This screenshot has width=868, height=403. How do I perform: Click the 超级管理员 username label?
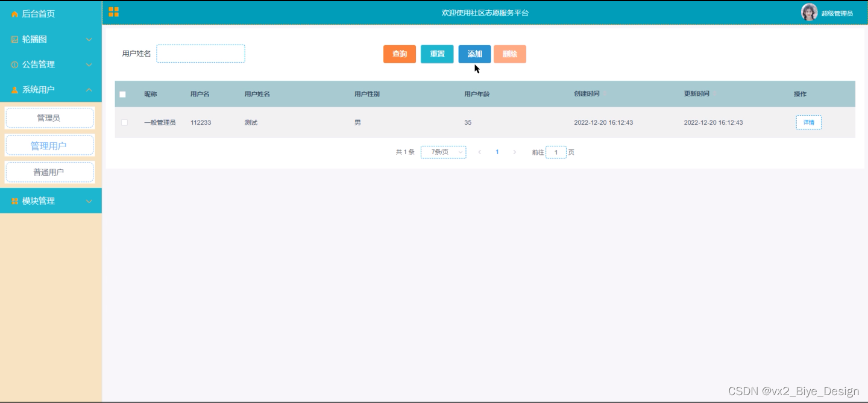click(x=837, y=13)
